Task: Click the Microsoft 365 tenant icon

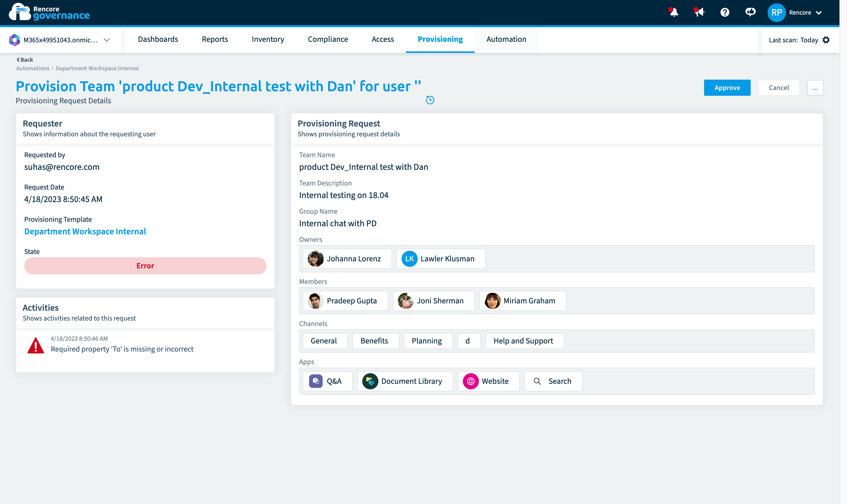Action: 14,40
